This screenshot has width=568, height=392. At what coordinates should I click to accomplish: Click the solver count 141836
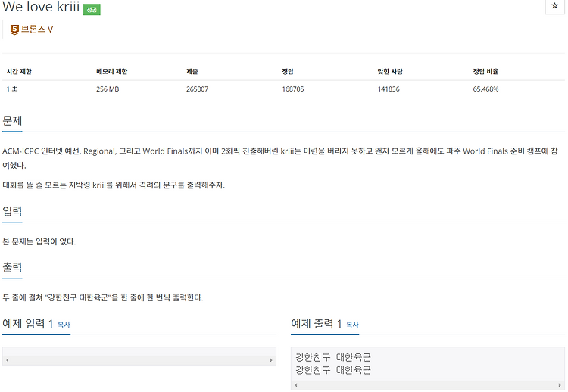[389, 89]
